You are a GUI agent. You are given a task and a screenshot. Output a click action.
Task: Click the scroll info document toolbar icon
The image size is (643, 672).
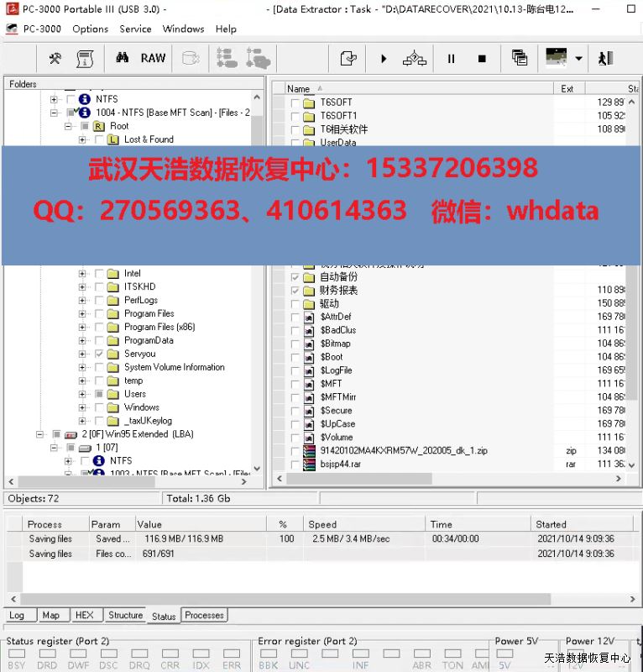[x=85, y=58]
